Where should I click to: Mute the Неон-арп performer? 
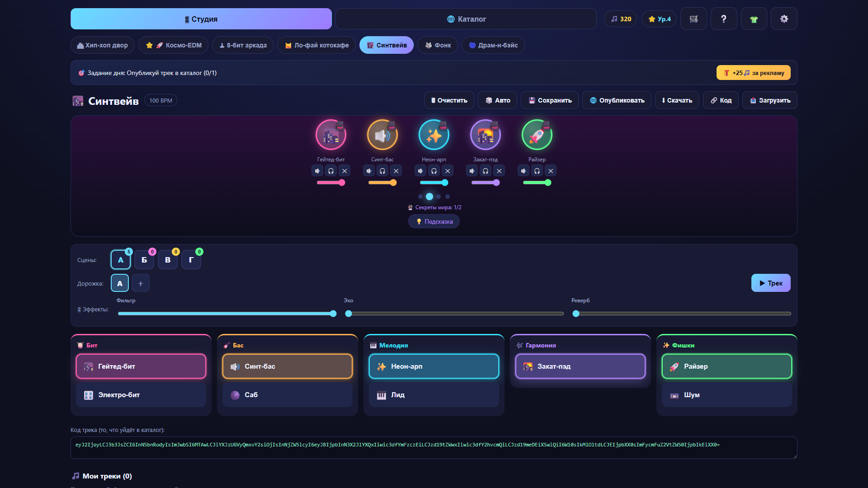(x=420, y=171)
